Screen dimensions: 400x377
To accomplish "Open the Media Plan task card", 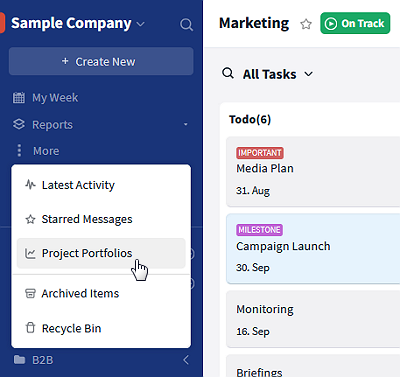I will 313,172.
